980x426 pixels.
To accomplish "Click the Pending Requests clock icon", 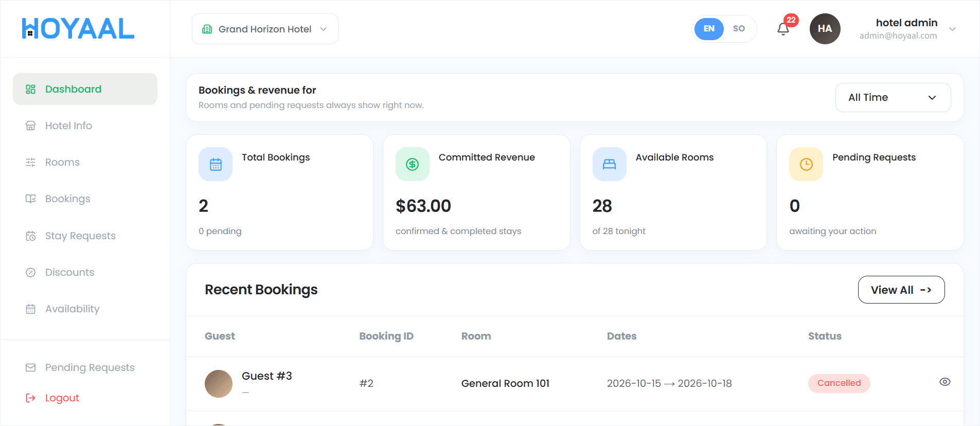I will coord(806,164).
